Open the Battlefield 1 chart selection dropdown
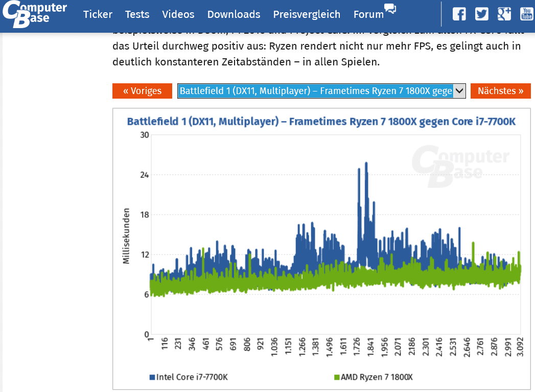Screen dimensions: 535x392 tap(321, 91)
